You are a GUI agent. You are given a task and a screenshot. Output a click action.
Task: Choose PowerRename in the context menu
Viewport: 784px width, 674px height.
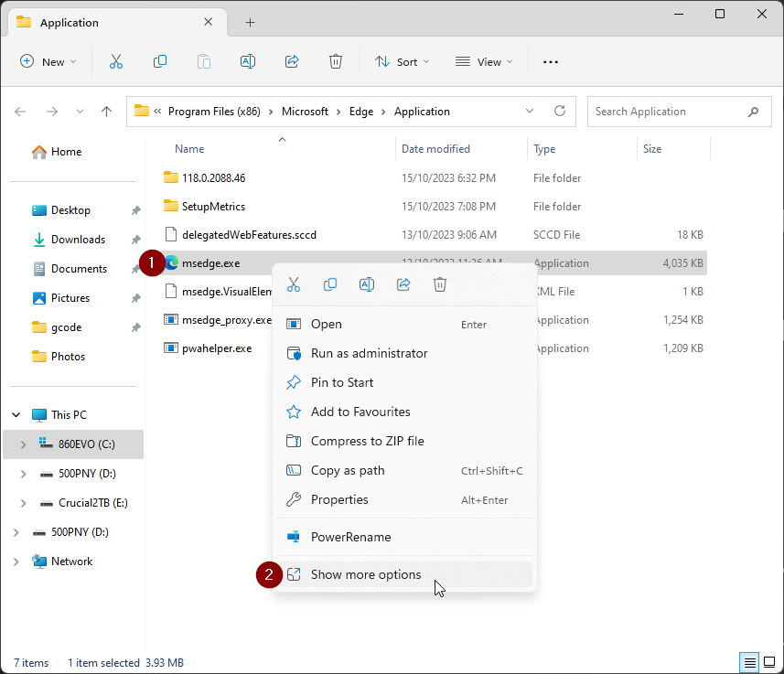(x=404, y=537)
